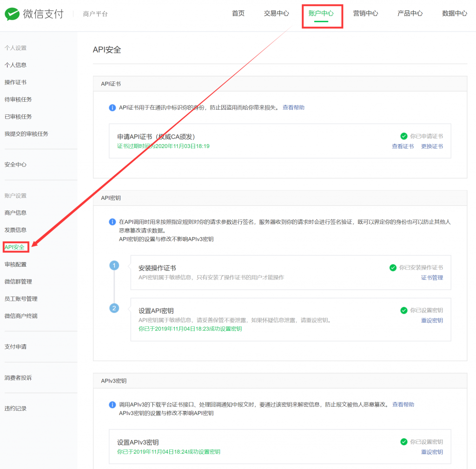Click the green check next to 你已安装操作证书
Viewport: 476px width, 469px height.
pyautogui.click(x=393, y=267)
